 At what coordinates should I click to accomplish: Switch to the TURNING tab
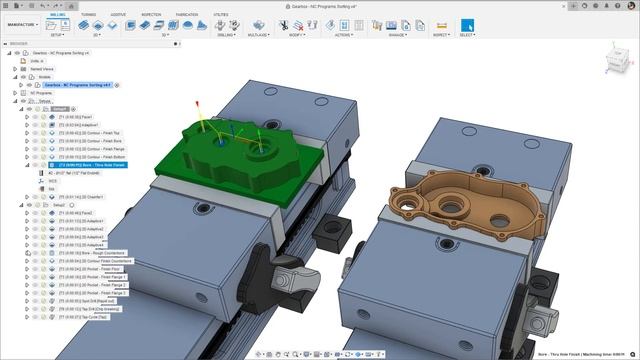(x=88, y=15)
